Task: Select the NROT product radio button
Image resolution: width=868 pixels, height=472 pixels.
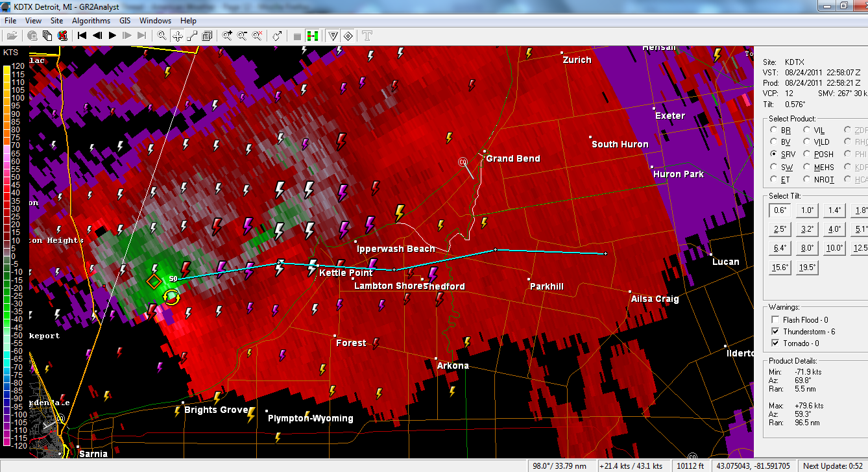Action: tap(808, 180)
